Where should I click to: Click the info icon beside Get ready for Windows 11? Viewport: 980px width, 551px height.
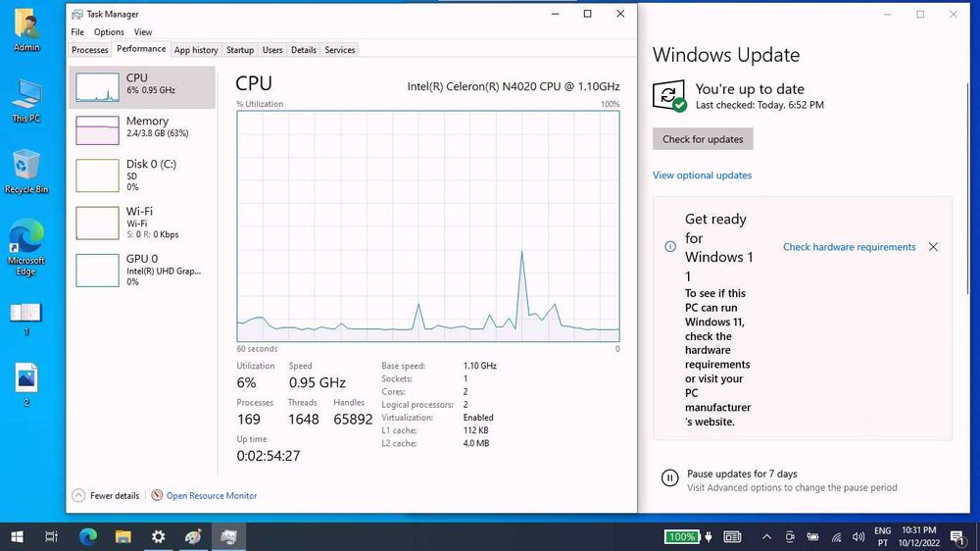670,246
